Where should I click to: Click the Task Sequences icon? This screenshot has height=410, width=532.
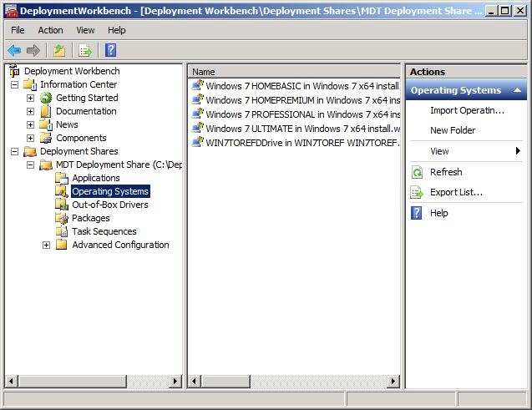click(62, 231)
